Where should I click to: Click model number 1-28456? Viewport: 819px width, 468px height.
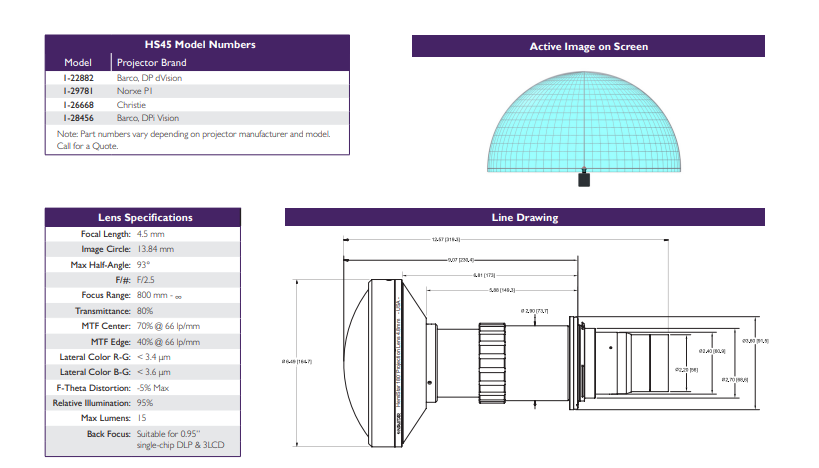tap(79, 118)
